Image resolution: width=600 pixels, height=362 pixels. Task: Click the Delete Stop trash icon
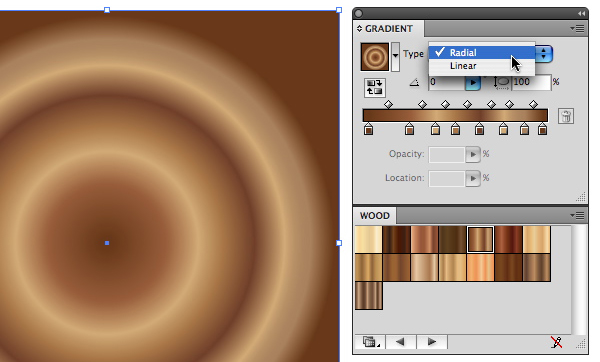tap(566, 116)
